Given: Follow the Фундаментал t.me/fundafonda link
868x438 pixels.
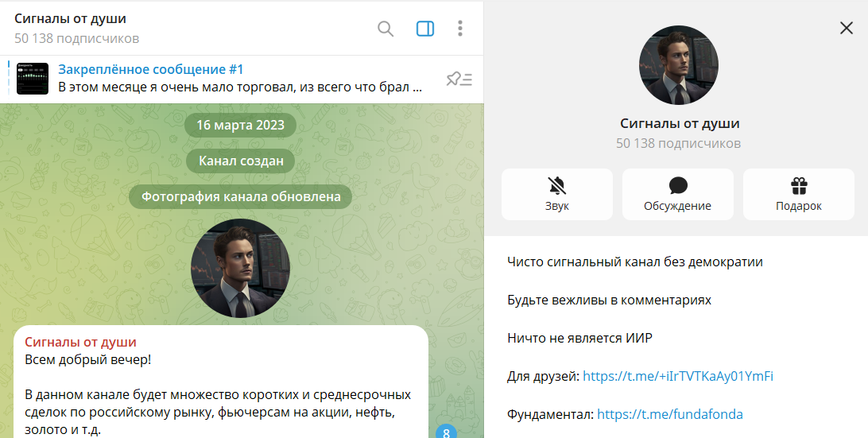Looking at the screenshot, I should pyautogui.click(x=669, y=414).
